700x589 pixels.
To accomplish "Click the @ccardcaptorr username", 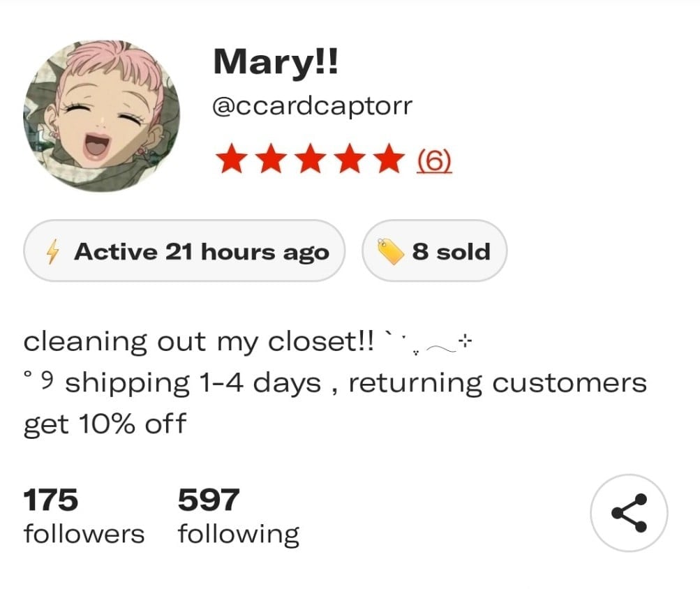I will [313, 107].
